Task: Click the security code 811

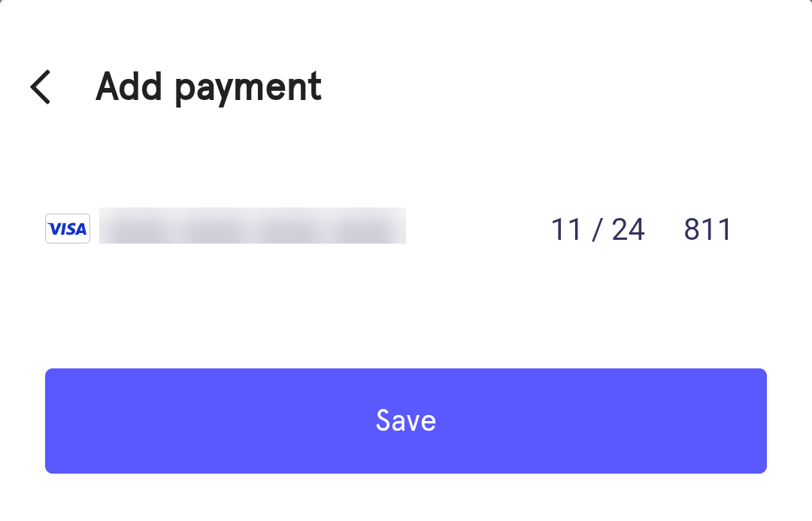Action: (x=707, y=229)
